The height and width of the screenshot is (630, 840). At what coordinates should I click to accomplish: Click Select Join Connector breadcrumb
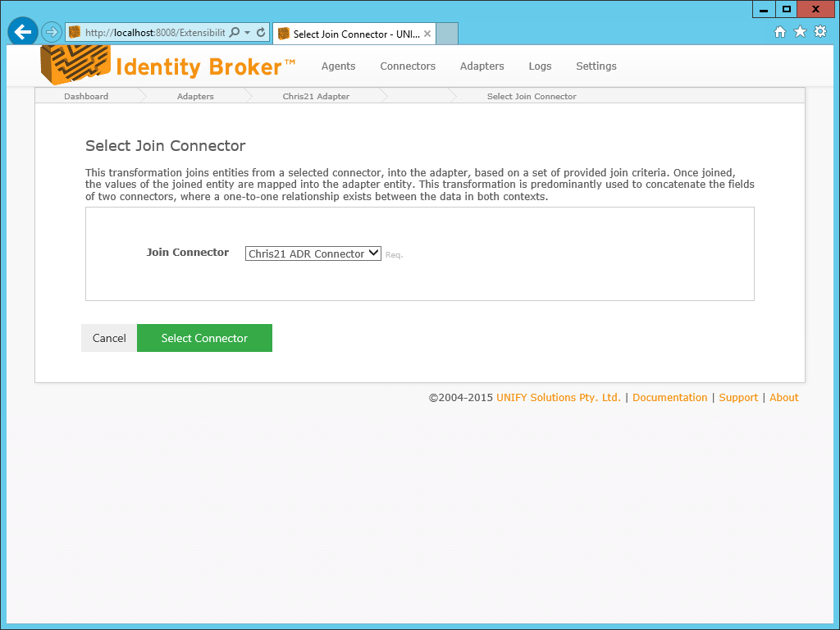coord(532,97)
